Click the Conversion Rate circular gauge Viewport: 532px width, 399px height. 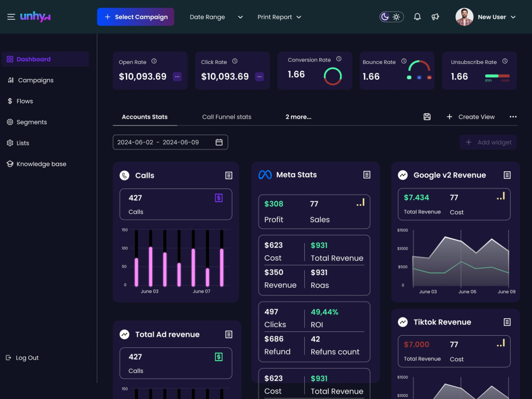(x=332, y=76)
